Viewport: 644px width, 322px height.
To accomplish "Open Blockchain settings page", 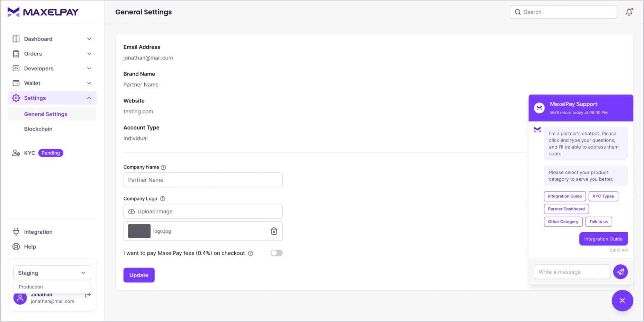I will coord(52,129).
